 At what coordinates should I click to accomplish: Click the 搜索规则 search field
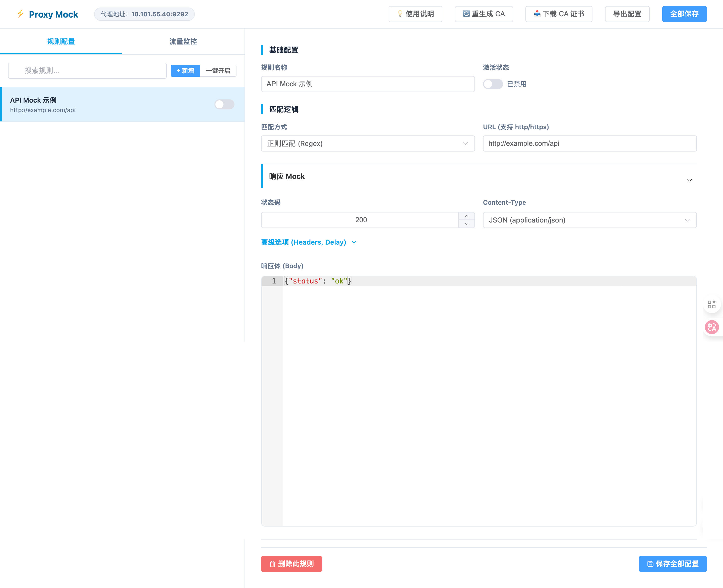point(87,70)
